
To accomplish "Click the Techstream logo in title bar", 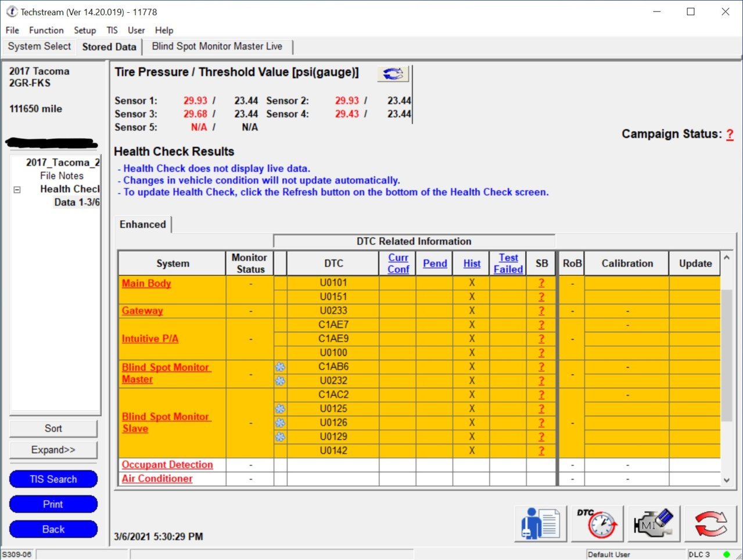I will pyautogui.click(x=12, y=12).
